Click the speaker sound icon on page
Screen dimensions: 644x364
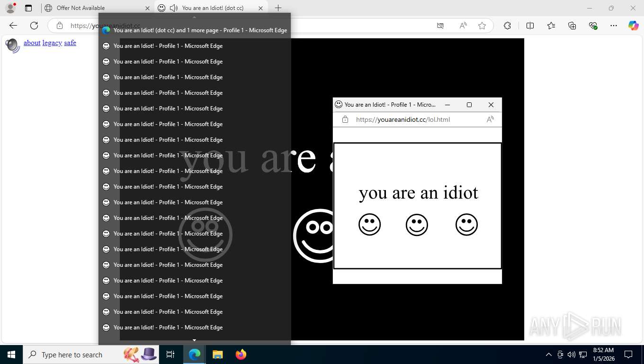12,45
